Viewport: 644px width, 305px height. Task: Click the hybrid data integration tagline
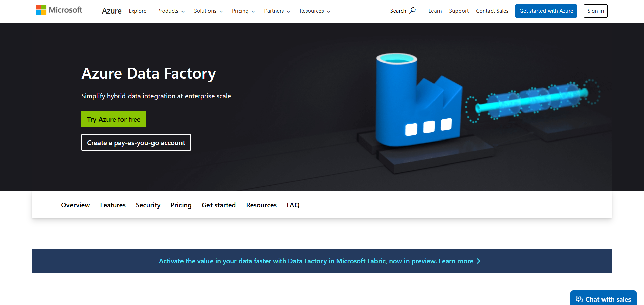click(157, 96)
